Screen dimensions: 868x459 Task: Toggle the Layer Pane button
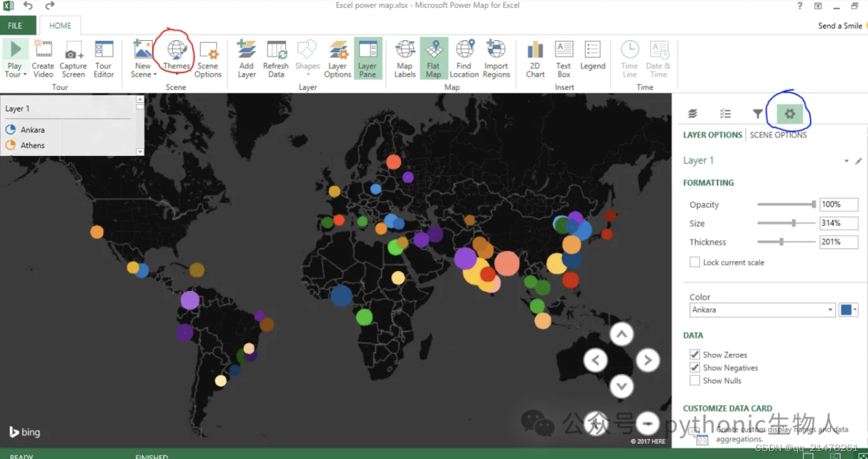[x=367, y=59]
